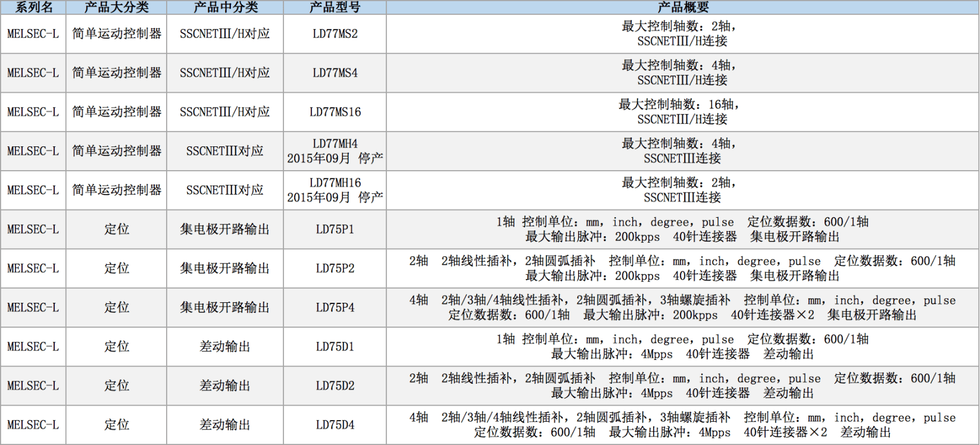Select model cell LD77MS4
Image resolution: width=980 pixels, height=445 pixels.
[335, 73]
